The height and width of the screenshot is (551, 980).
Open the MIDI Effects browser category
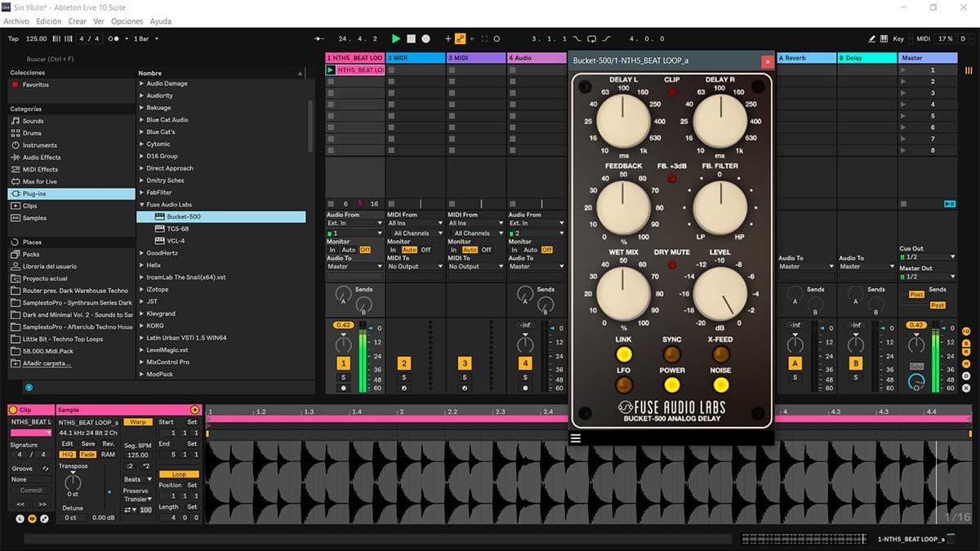coord(40,170)
